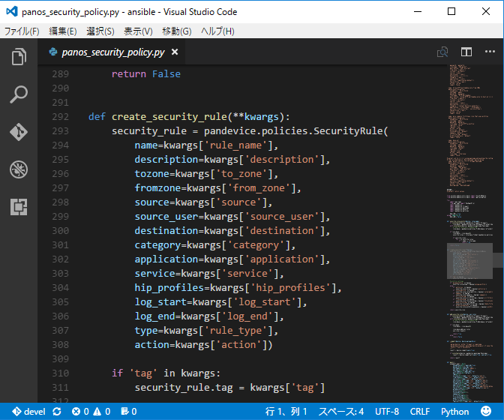Click the CRLF line ending button
This screenshot has height=420, width=504.
point(420,412)
